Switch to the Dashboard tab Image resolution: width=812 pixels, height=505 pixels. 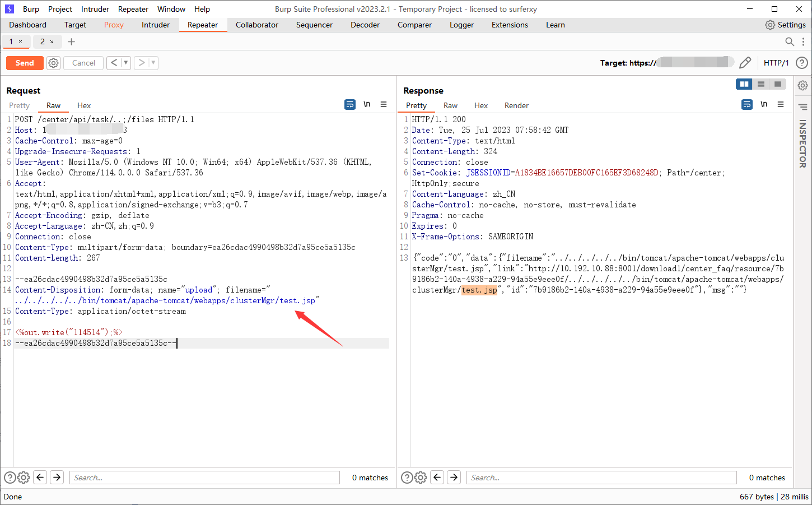(27, 25)
